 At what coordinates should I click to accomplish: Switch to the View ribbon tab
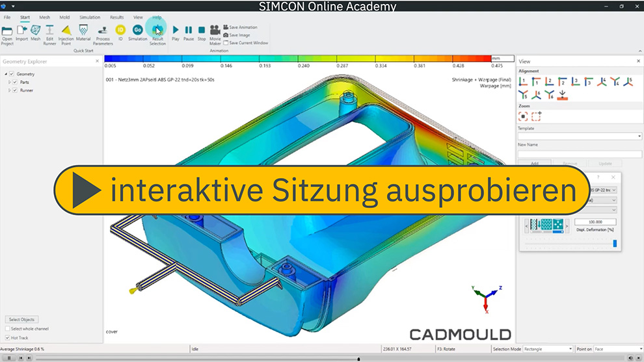138,18
